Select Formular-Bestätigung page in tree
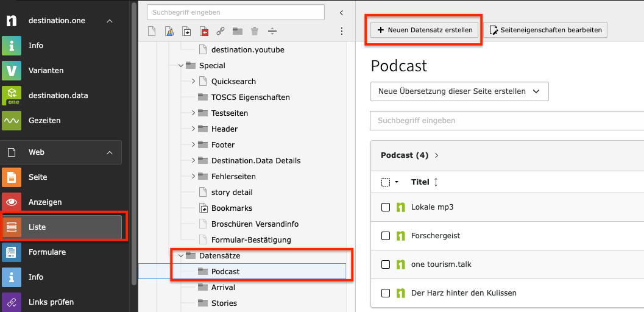Viewport: 644px width, 312px height. pyautogui.click(x=251, y=239)
